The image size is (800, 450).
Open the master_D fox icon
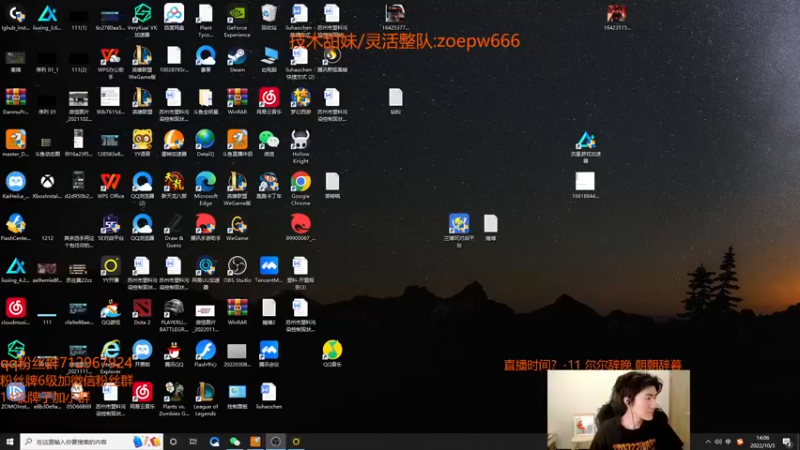(x=16, y=144)
